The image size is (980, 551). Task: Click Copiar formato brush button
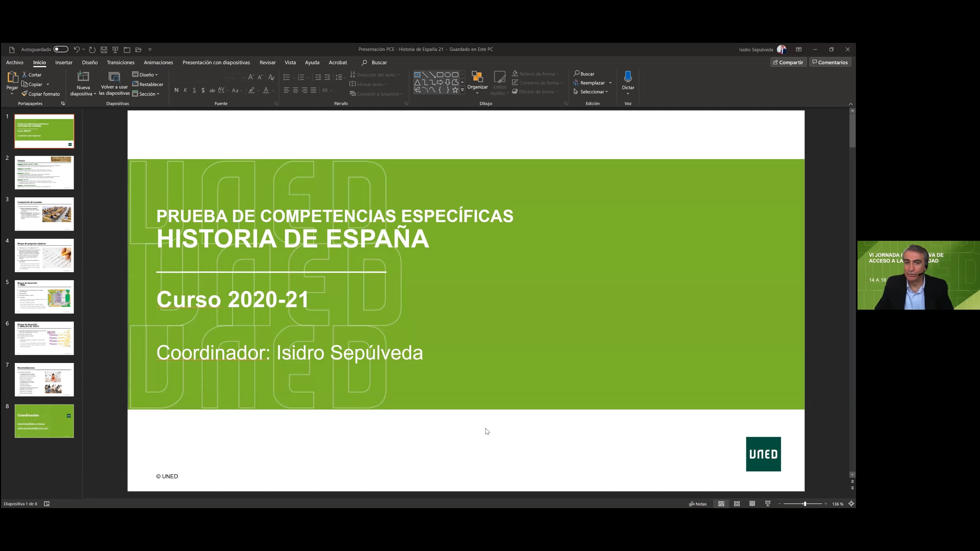(41, 94)
